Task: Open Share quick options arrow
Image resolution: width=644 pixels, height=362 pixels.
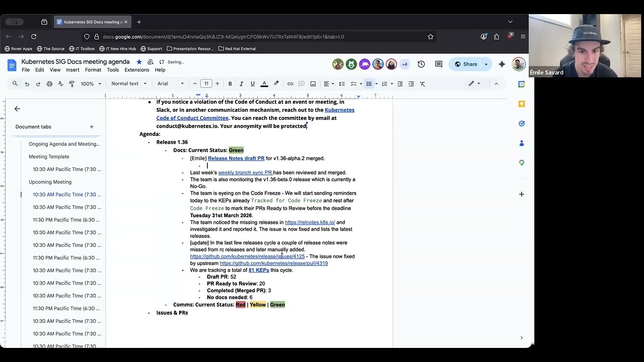Action: (486, 64)
